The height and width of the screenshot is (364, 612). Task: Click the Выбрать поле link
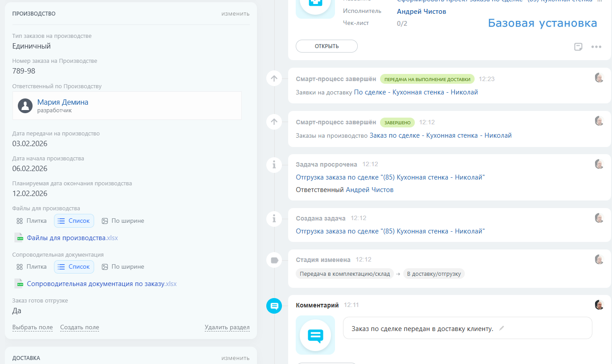click(x=33, y=327)
